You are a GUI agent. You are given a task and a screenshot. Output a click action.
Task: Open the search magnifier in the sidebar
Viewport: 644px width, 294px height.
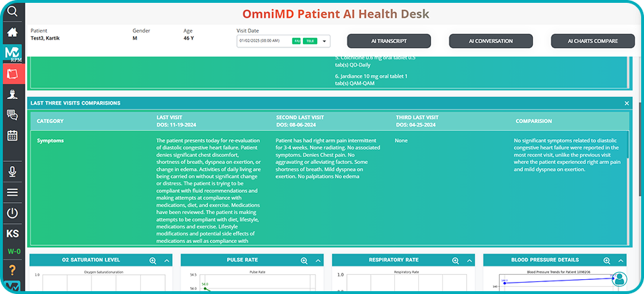(x=13, y=11)
